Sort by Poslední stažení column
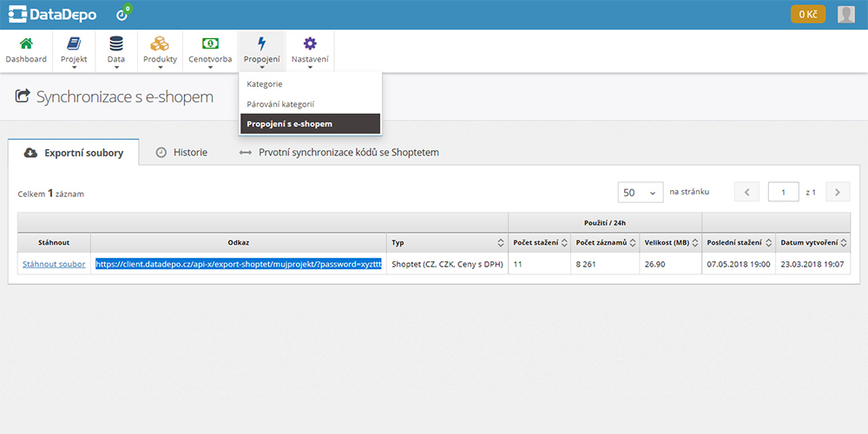The image size is (868, 434). click(x=769, y=243)
